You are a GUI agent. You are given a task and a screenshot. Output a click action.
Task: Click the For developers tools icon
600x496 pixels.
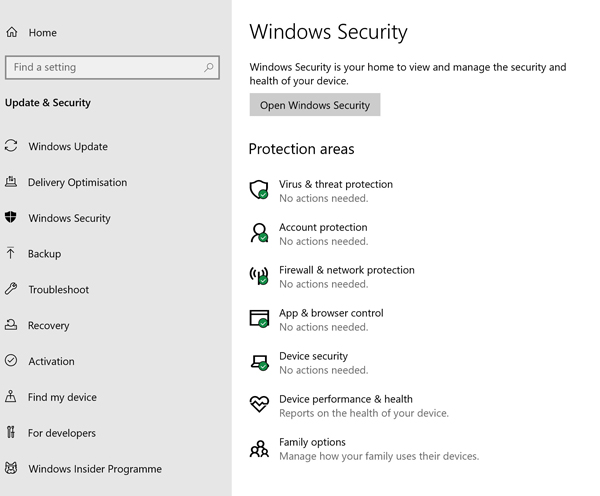click(x=11, y=432)
